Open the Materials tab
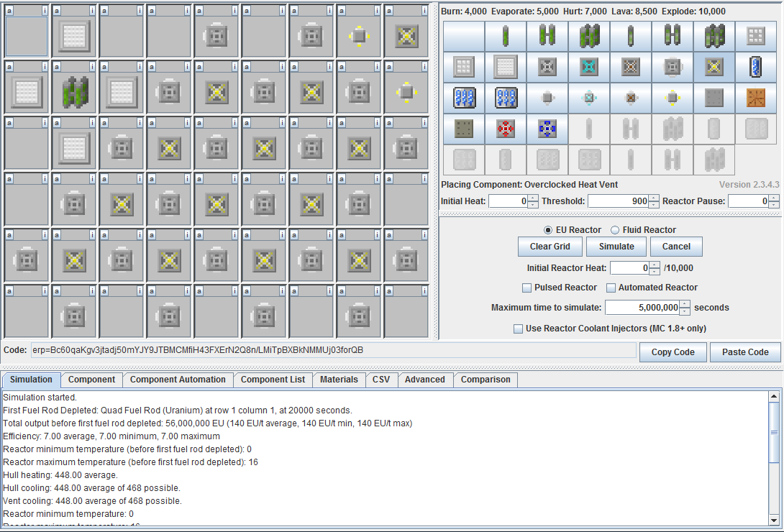The image size is (784, 532). click(x=339, y=380)
